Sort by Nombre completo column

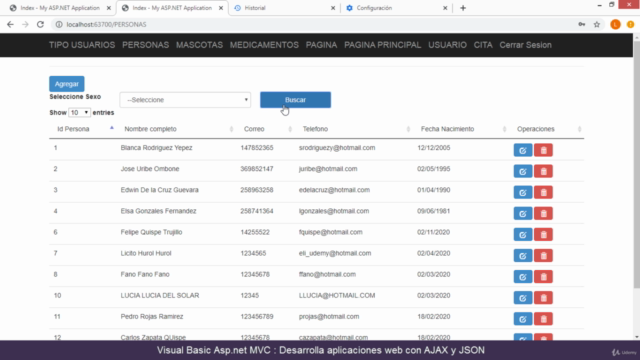(176, 129)
